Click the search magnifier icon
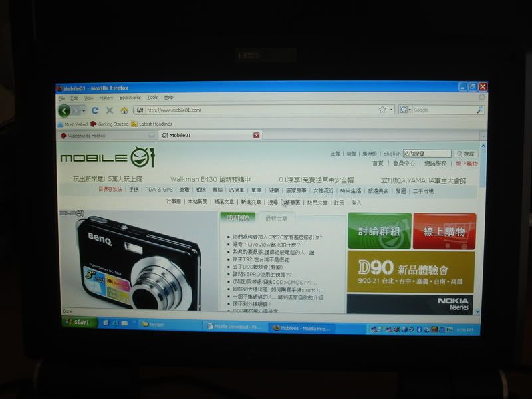The width and height of the screenshot is (532, 399). [480, 110]
